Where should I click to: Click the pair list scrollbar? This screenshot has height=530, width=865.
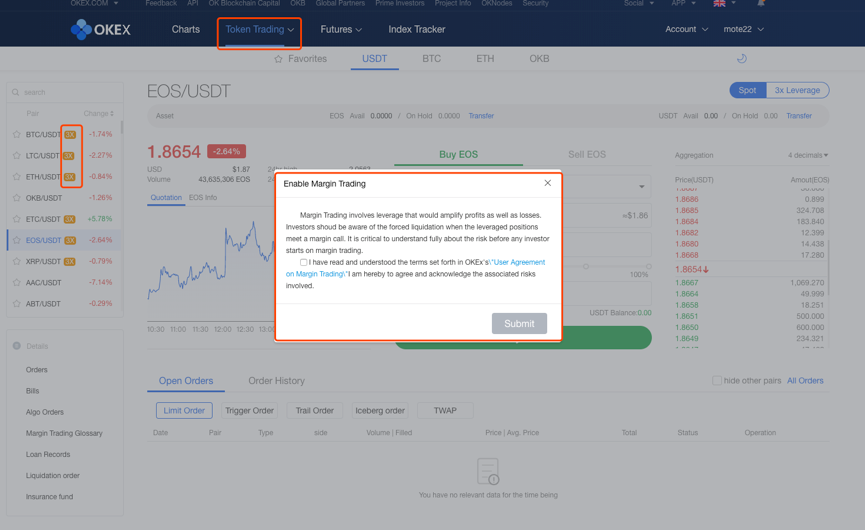(121, 127)
